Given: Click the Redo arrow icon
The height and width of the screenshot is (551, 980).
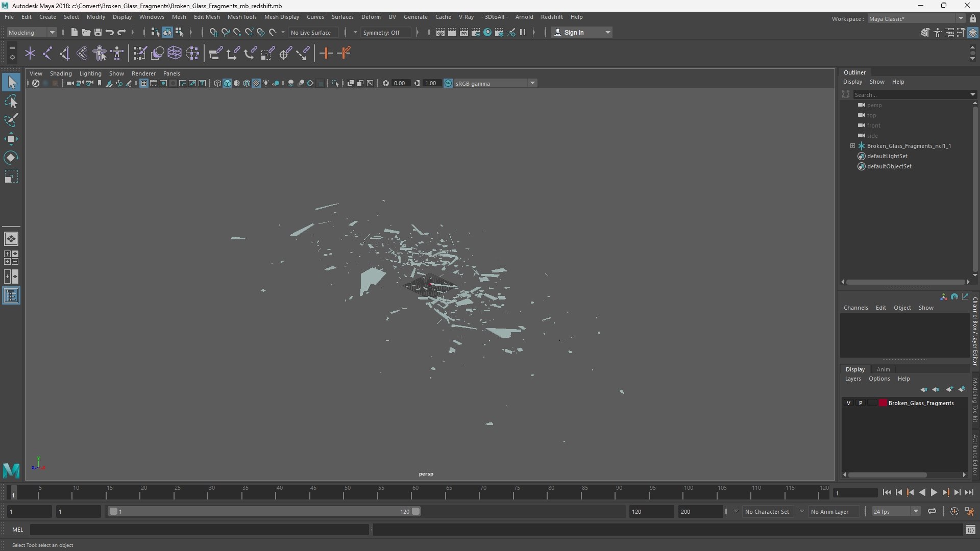Looking at the screenshot, I should click(121, 33).
